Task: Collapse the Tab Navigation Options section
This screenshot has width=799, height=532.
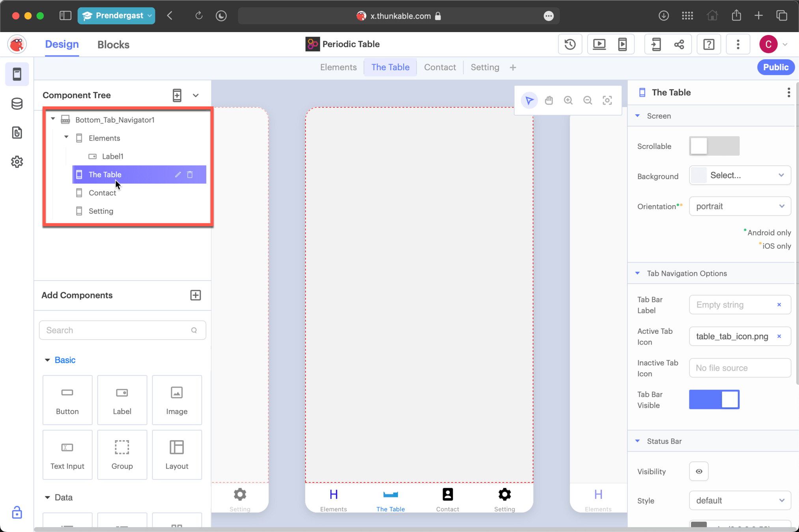Action: [638, 273]
